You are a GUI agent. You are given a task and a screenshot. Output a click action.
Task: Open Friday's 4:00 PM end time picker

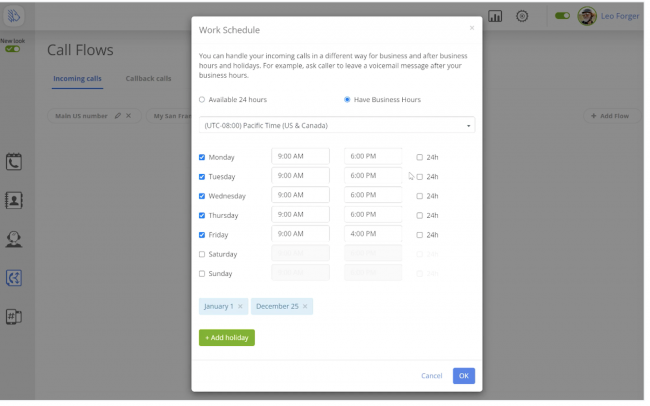[x=373, y=234]
